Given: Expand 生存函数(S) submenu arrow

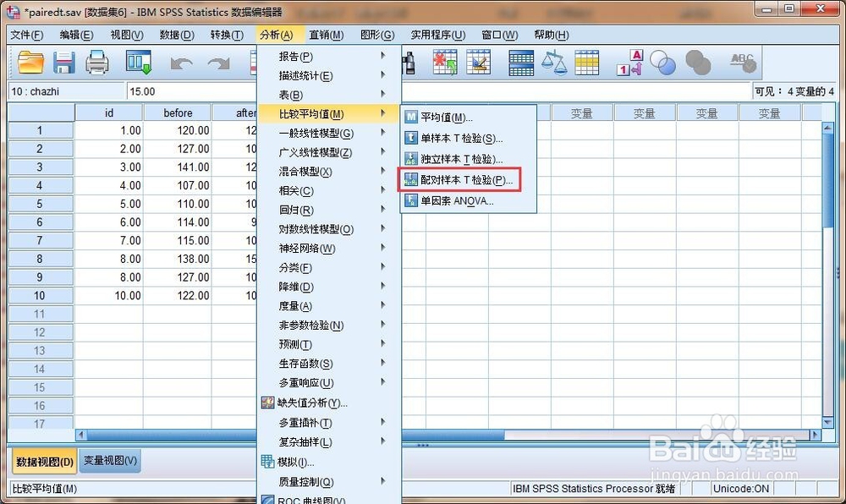Looking at the screenshot, I should coord(382,363).
